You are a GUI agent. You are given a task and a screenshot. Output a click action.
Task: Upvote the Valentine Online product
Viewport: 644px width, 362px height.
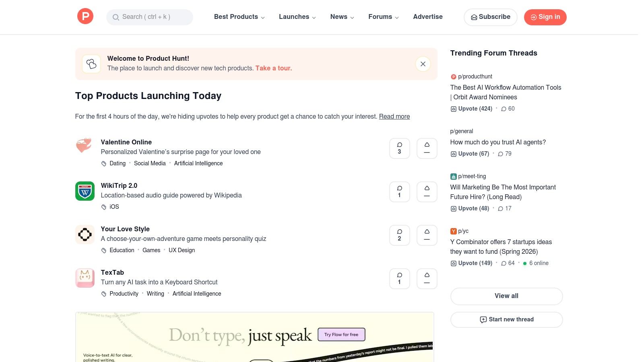(x=427, y=148)
